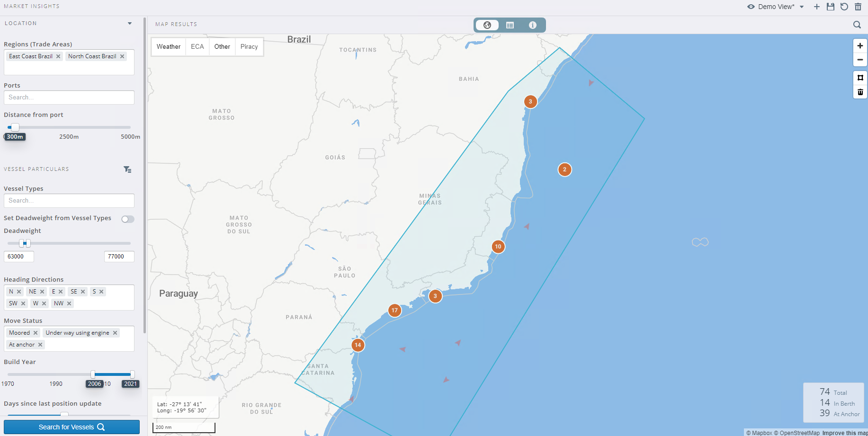Screen dimensions: 868x436
Task: Open the Weather map layer tab
Action: tap(169, 46)
